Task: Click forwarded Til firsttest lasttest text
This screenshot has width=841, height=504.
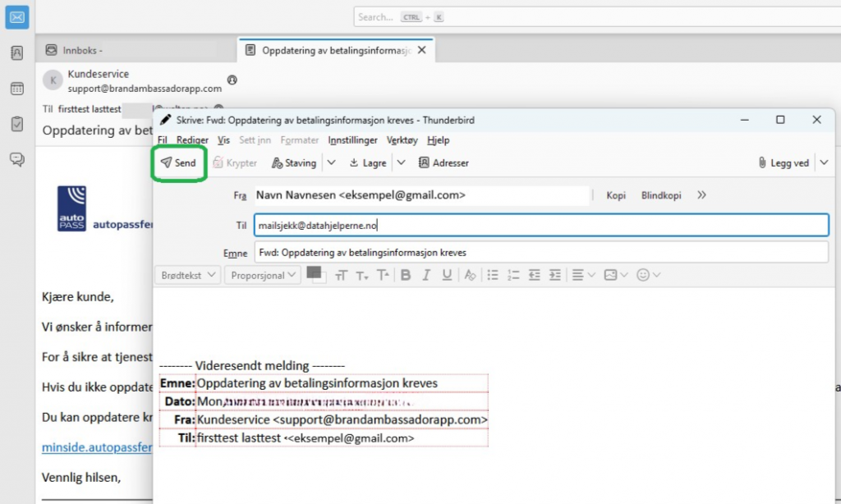Action: click(x=306, y=438)
